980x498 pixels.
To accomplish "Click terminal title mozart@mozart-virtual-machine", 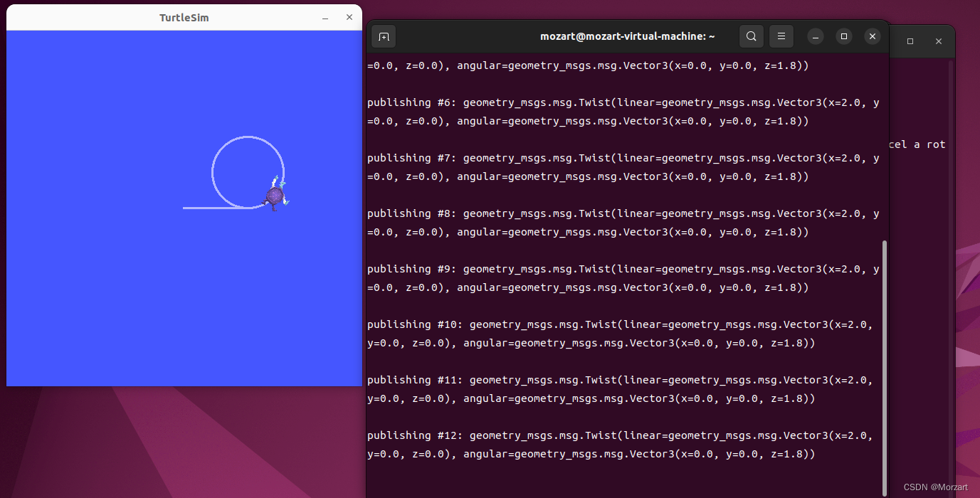I will click(x=627, y=36).
